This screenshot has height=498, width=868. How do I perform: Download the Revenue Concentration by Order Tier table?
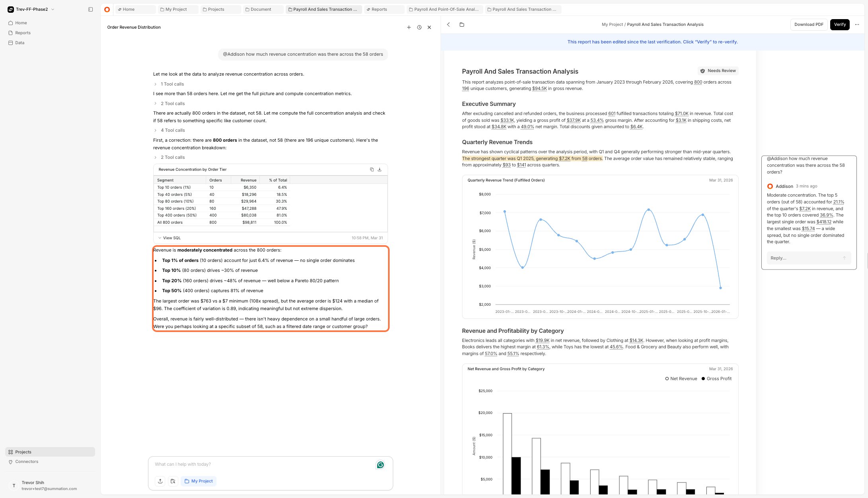click(380, 170)
